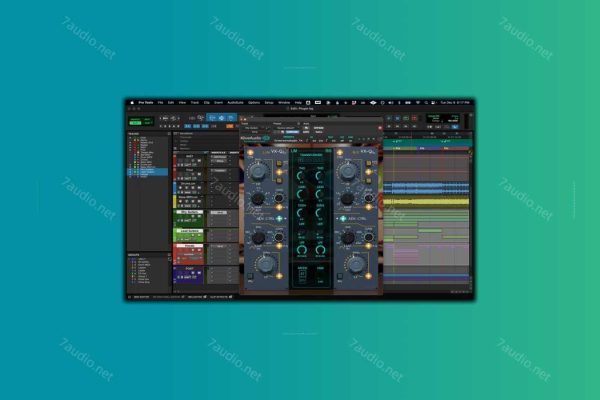Open the Apple menu
Screen dimensions: 600x400
[132, 103]
